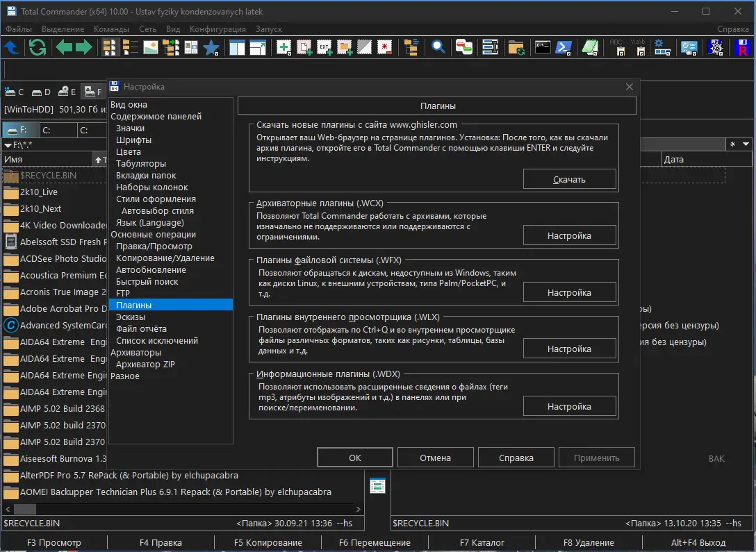Click the select by EXT icon

tap(324, 47)
